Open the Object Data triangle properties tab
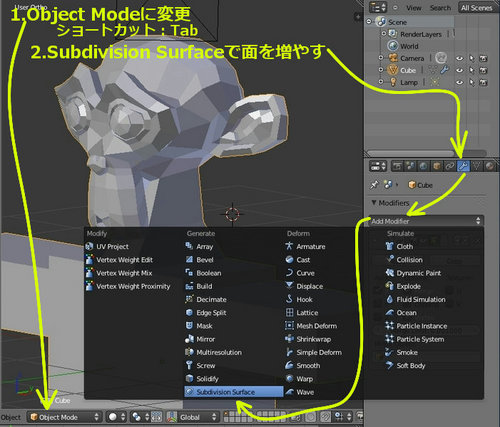This screenshot has width=500, height=427. (x=477, y=166)
